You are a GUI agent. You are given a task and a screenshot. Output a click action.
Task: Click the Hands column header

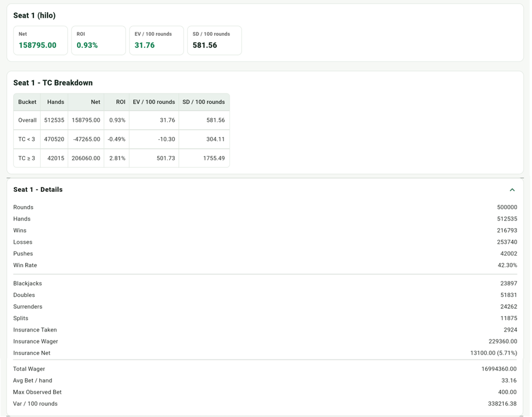click(54, 102)
